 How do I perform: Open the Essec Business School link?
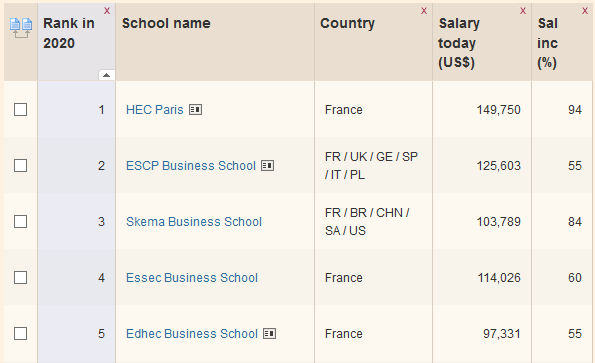coord(192,278)
